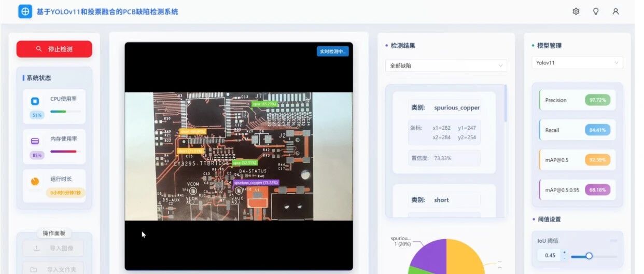The height and width of the screenshot is (274, 644).
Task: Click the IoU threshold slider handle
Action: (x=589, y=256)
